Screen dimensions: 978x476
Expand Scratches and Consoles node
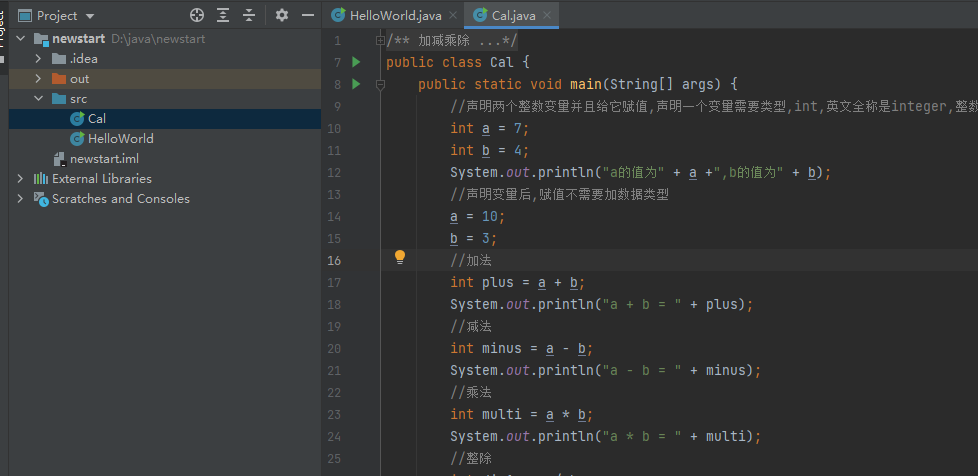[x=21, y=198]
